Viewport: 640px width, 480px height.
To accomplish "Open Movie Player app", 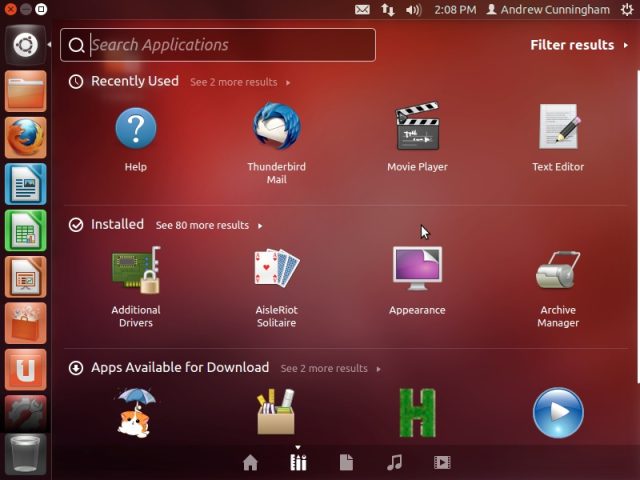I will coord(417,126).
